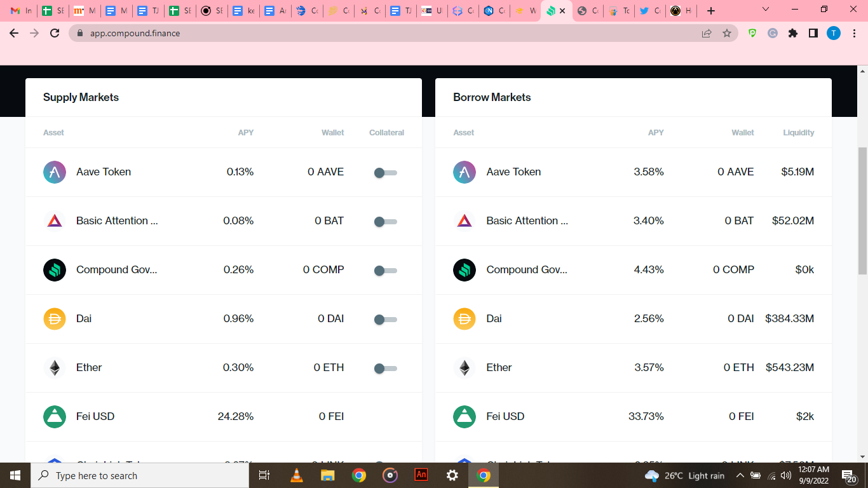Bookmark this page with the star icon
The height and width of the screenshot is (488, 868).
point(727,33)
